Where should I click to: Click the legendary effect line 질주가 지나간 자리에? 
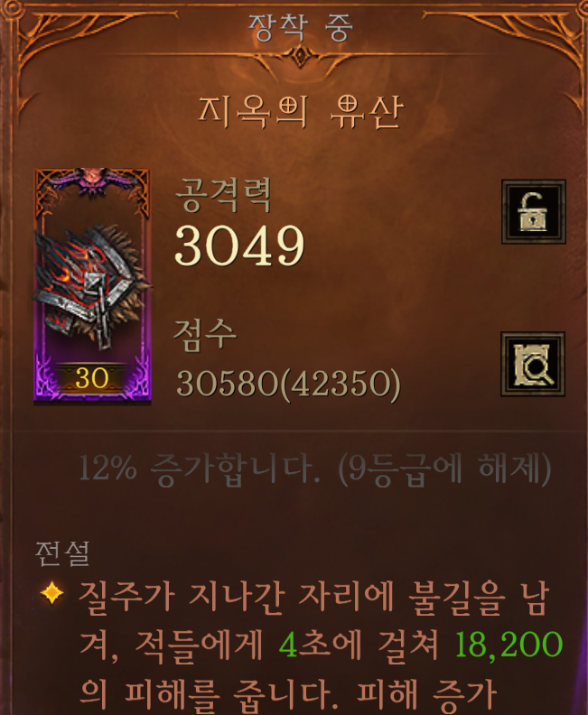point(236,596)
